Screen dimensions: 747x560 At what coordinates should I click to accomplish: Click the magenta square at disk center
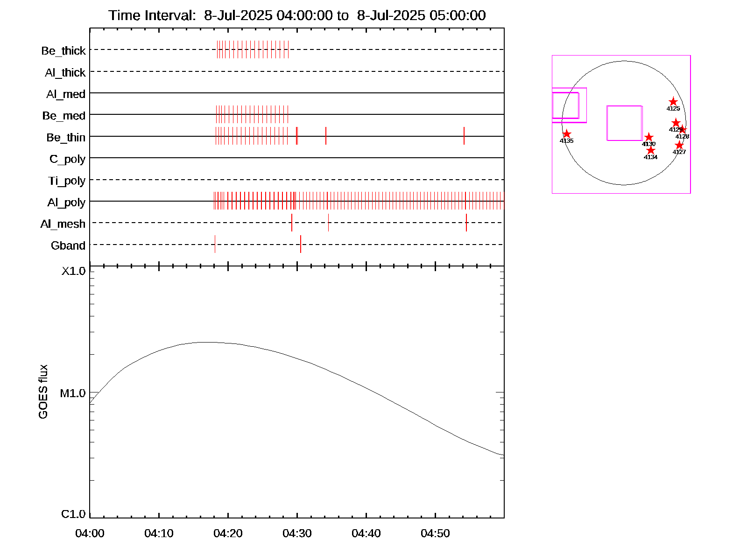(x=624, y=123)
